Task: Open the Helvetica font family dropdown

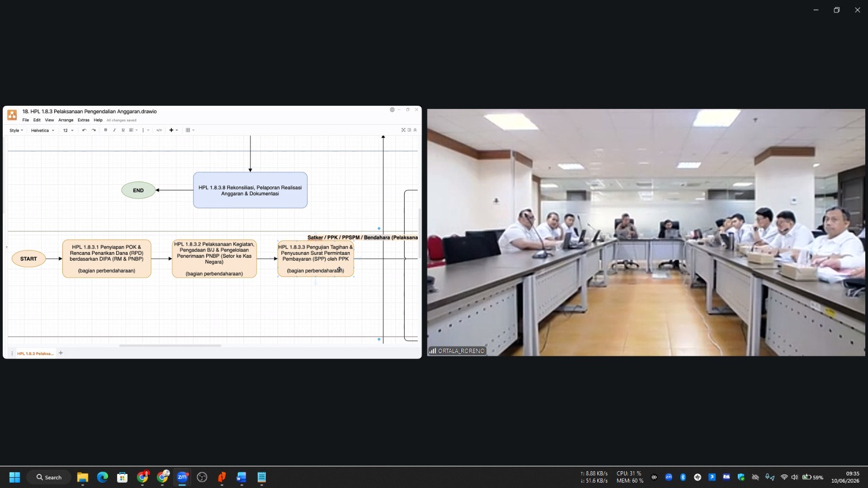Action: coord(43,130)
